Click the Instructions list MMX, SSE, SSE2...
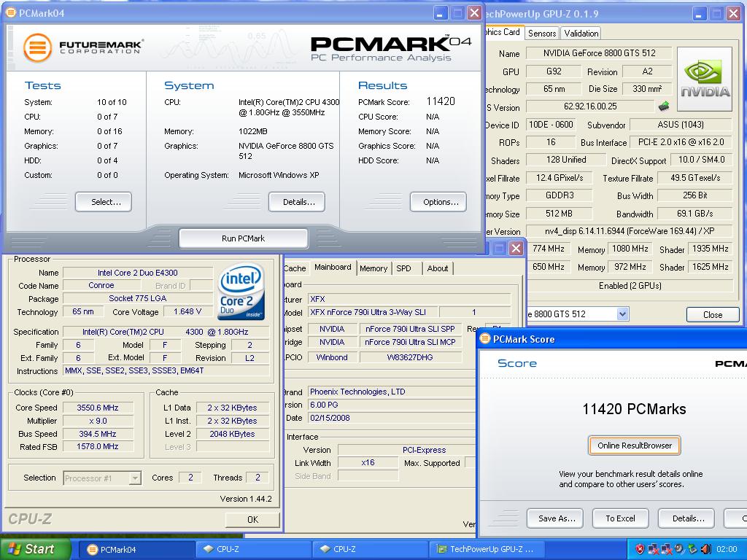 [166, 370]
